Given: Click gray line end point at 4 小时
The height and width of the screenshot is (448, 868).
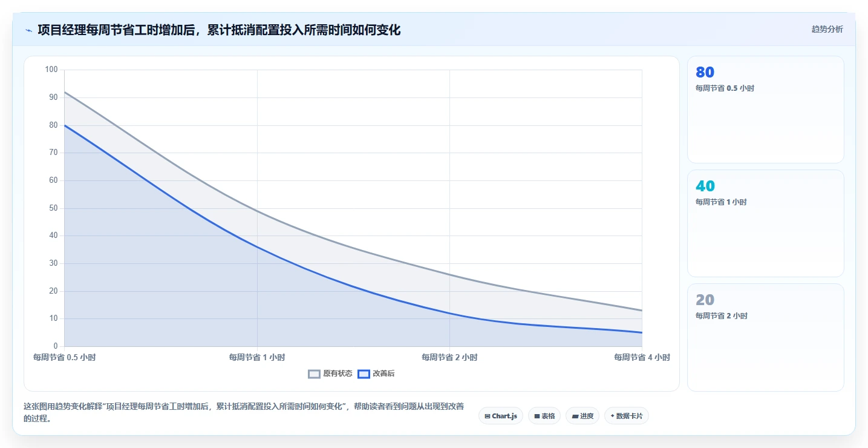Looking at the screenshot, I should 642,311.
